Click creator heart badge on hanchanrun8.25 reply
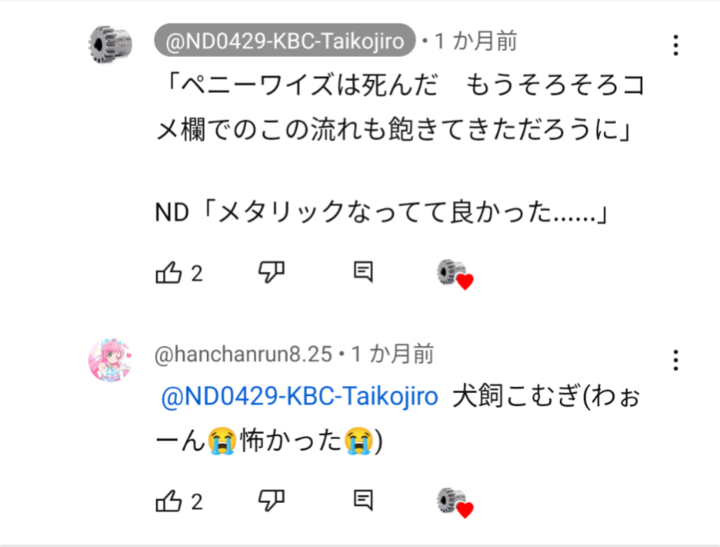 [455, 502]
